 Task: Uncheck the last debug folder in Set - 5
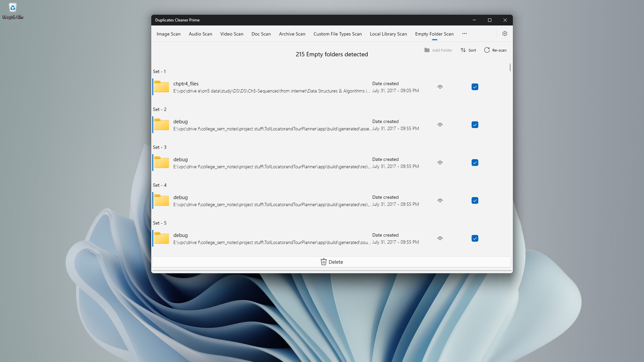pos(475,238)
